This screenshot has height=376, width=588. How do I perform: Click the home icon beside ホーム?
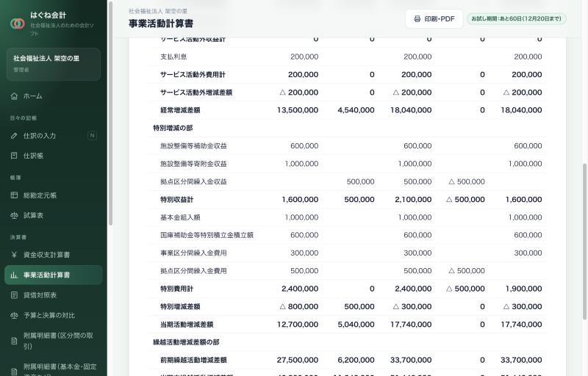coord(14,96)
